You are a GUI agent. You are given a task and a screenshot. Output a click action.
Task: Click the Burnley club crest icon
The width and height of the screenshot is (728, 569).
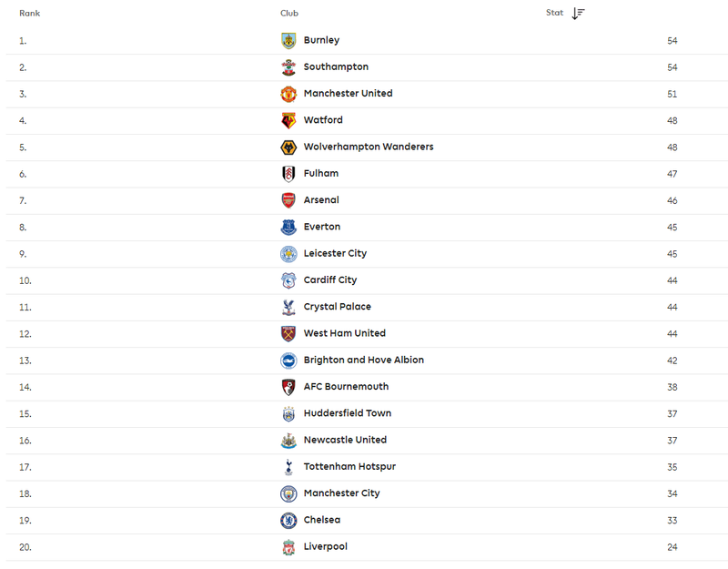click(x=288, y=40)
